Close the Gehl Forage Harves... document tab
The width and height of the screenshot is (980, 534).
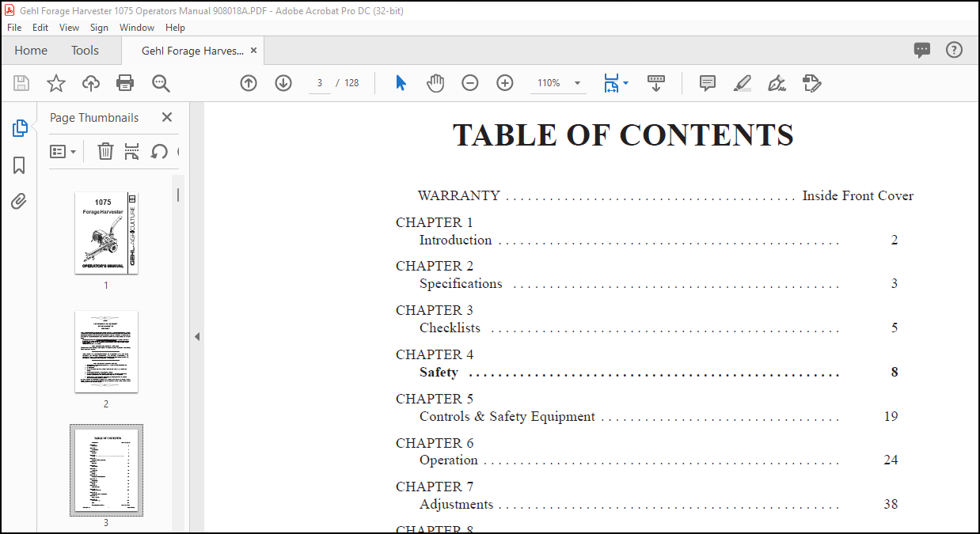click(254, 51)
